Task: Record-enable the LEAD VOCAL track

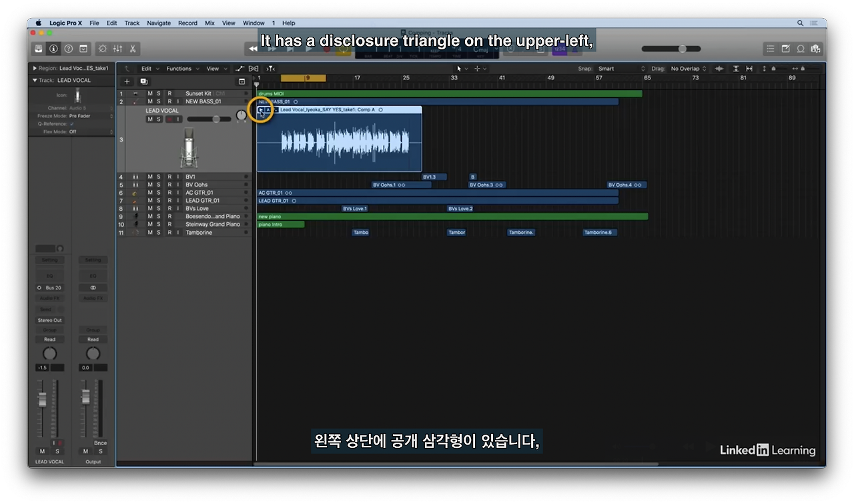Action: coord(169,119)
